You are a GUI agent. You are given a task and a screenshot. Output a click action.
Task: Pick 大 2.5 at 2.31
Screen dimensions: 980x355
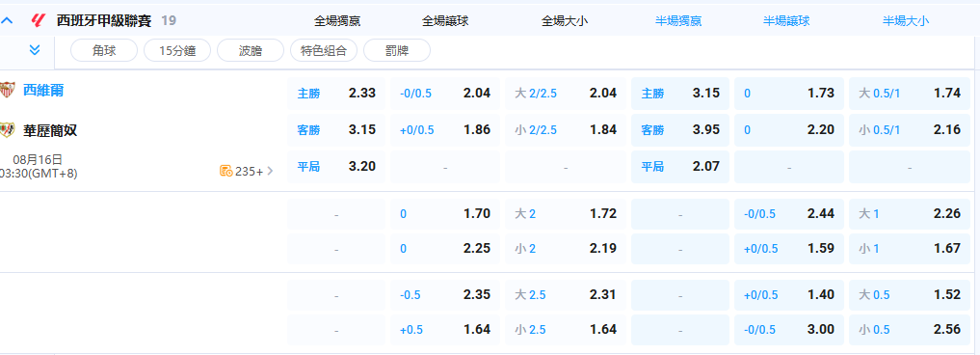566,295
